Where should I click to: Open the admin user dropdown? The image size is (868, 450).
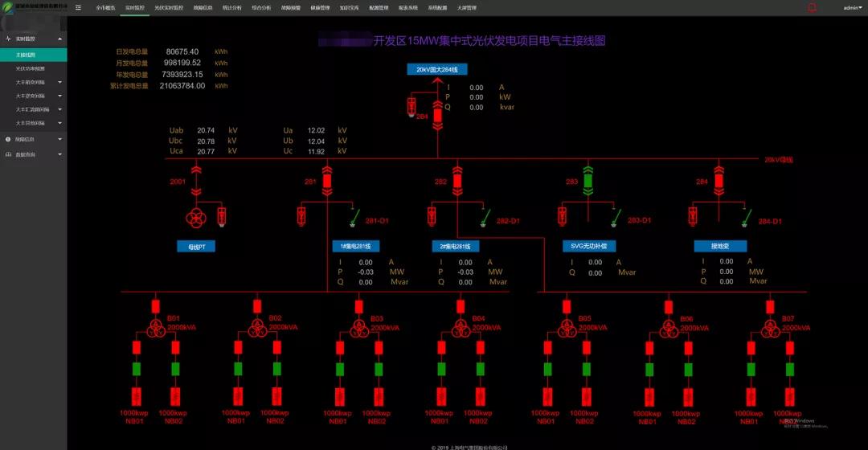[852, 7]
